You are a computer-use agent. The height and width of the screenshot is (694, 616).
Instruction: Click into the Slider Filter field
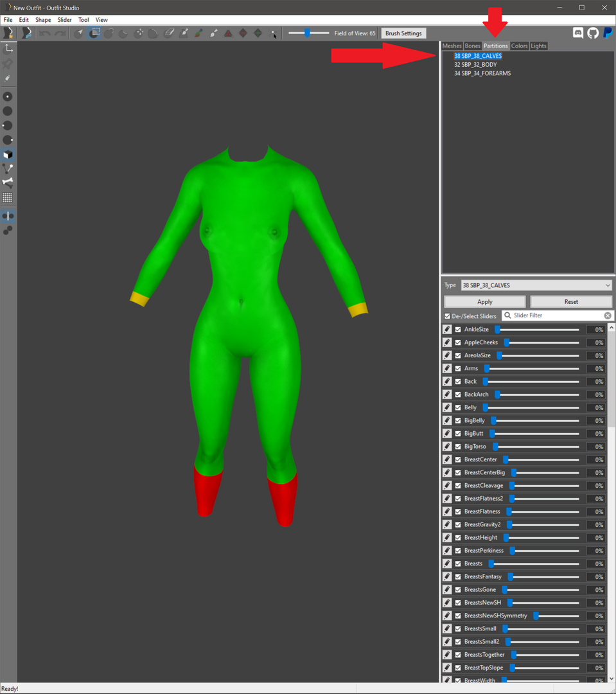[x=558, y=316]
